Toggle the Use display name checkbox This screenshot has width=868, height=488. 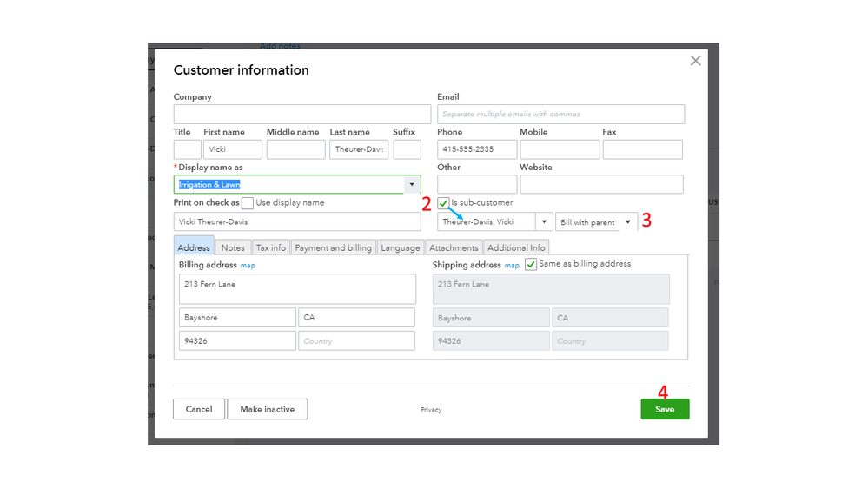[248, 203]
